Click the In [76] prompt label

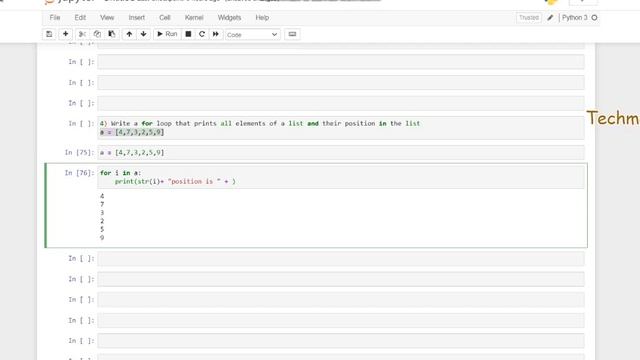point(79,173)
